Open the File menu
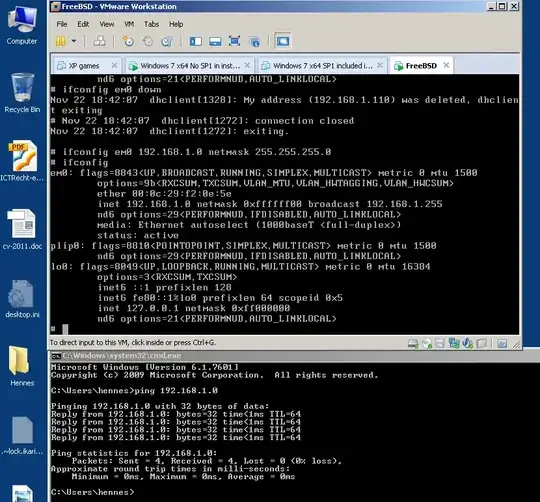The height and width of the screenshot is (502, 540). tap(62, 24)
